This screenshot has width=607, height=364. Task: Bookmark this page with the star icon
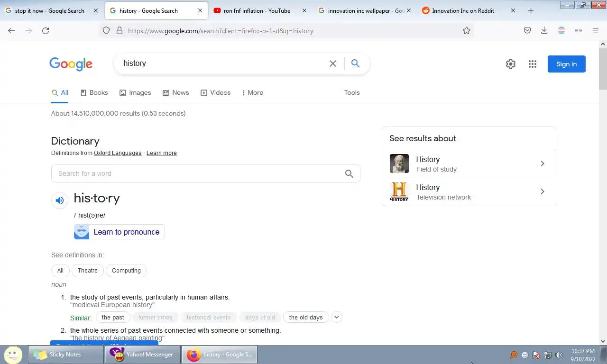467,30
